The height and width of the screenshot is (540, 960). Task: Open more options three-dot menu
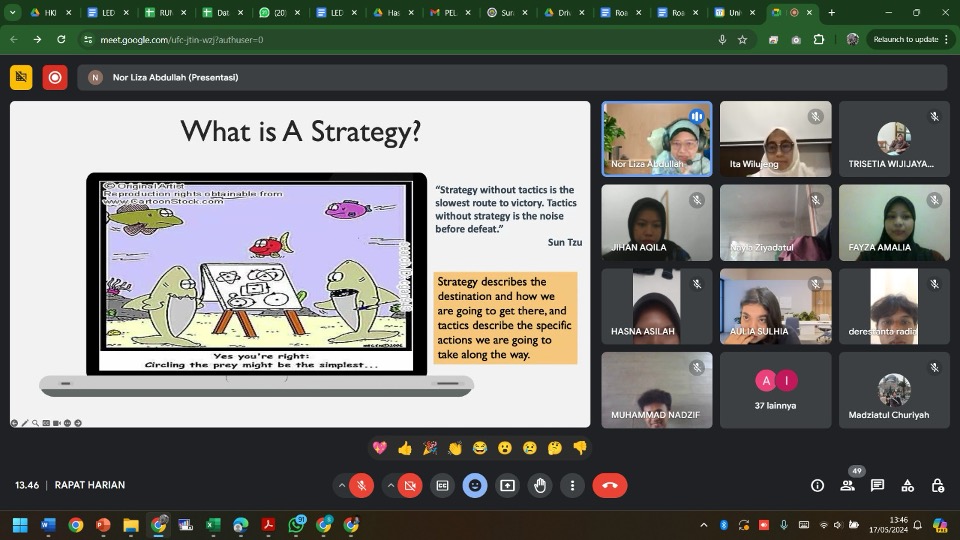tap(572, 486)
